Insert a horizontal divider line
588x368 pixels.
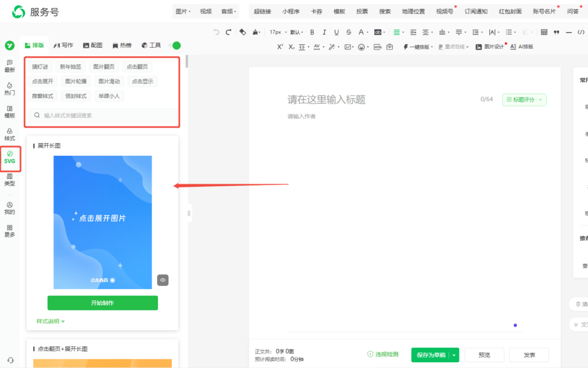(569, 32)
